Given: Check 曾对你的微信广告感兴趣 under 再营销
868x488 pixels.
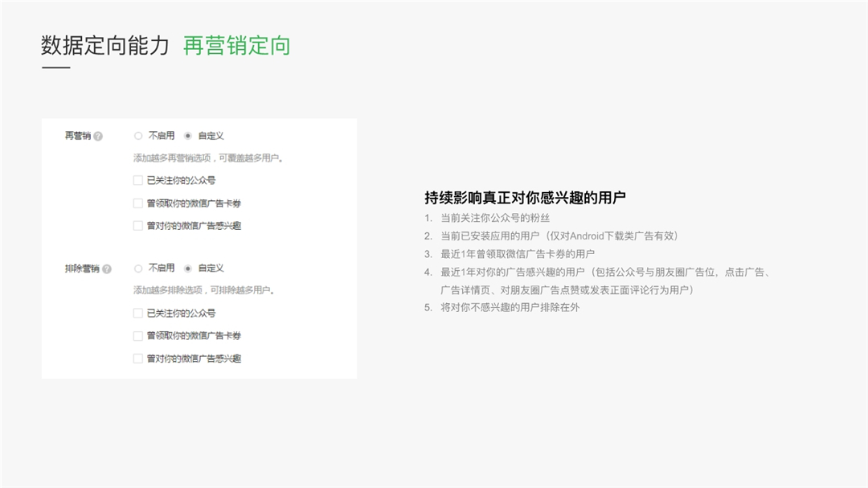Looking at the screenshot, I should click(x=138, y=225).
